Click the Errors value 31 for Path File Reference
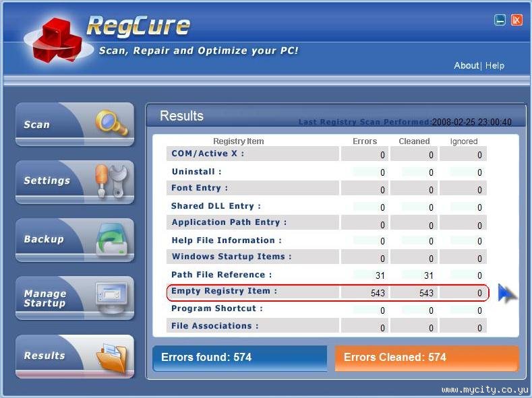The image size is (532, 398). click(380, 275)
